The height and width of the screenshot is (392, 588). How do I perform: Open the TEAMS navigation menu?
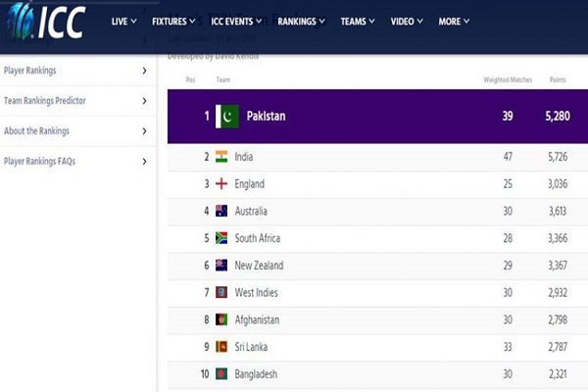pyautogui.click(x=358, y=22)
